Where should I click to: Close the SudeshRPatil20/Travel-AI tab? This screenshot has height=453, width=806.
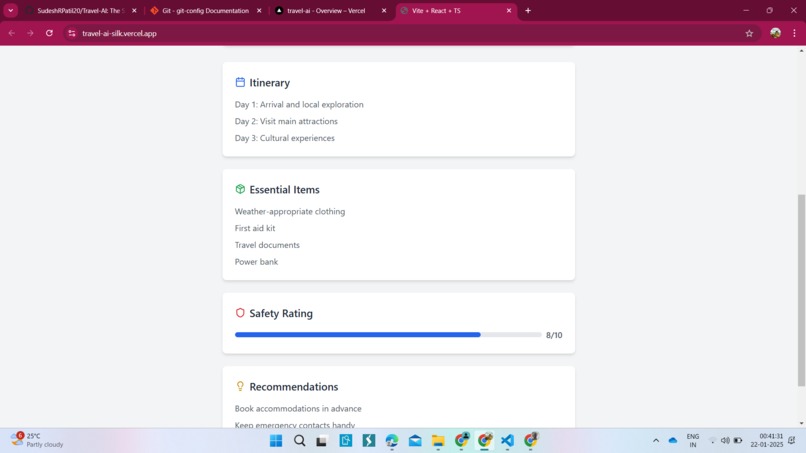134,10
